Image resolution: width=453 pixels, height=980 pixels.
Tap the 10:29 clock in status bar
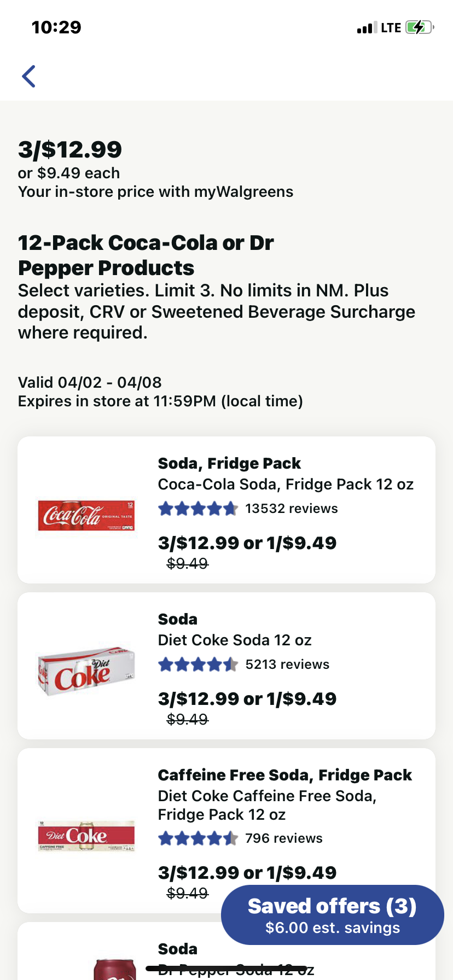tap(56, 27)
